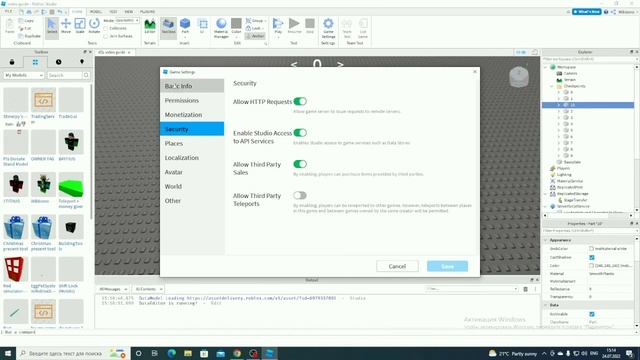640x360 pixels.
Task: Click the Roblox Studio taskbar icon
Action: click(269, 353)
